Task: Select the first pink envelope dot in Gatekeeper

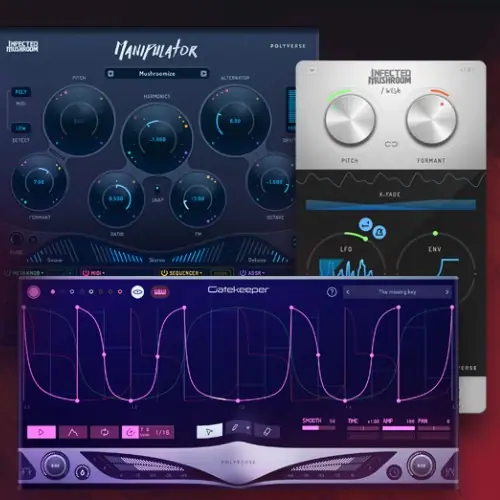Action: point(53,292)
